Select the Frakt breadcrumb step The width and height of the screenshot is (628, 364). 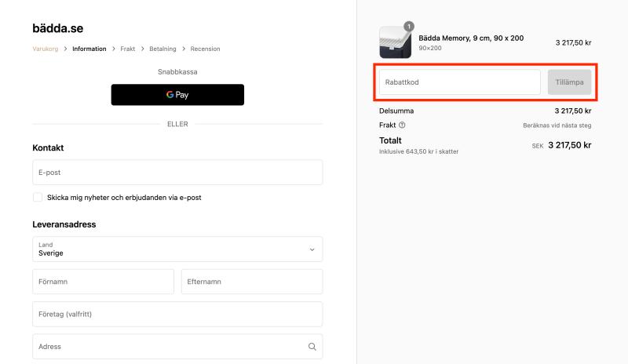point(128,49)
